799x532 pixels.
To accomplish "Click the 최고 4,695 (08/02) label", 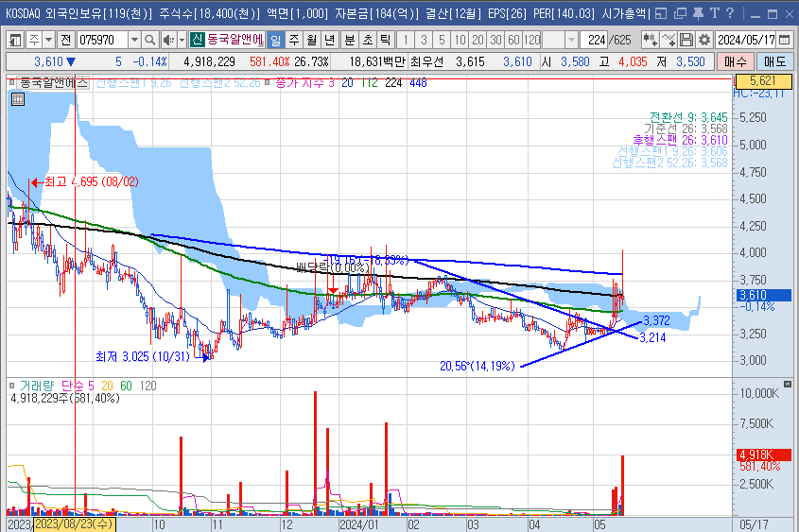I will coord(91,181).
